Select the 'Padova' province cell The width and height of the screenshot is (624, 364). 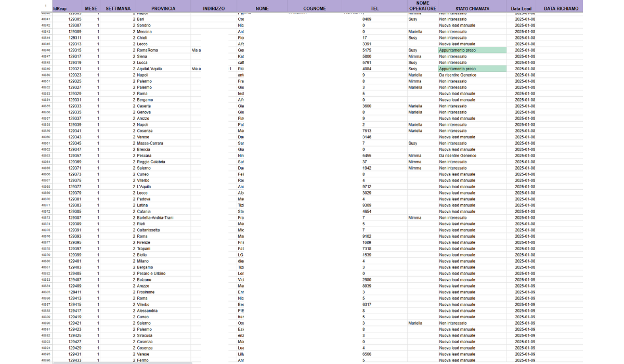coord(163,199)
